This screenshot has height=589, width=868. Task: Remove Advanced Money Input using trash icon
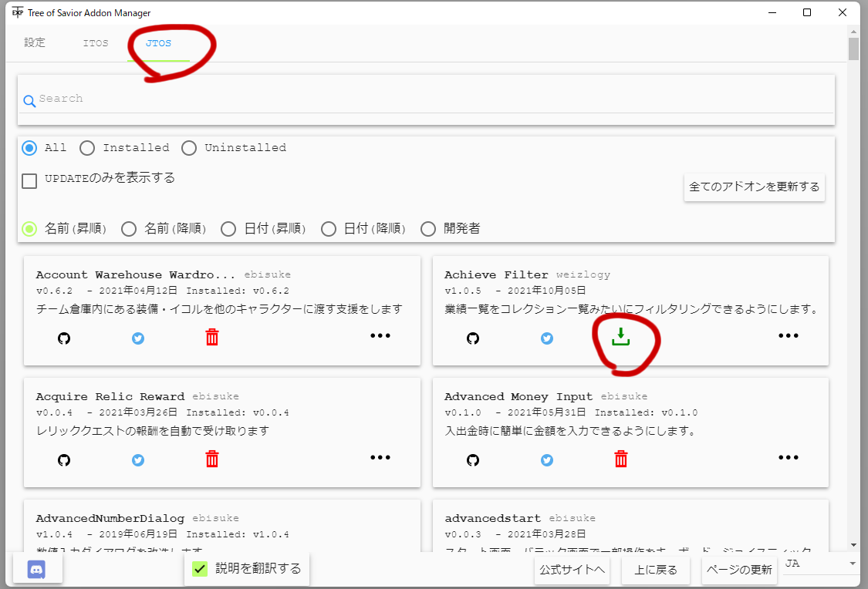point(620,459)
